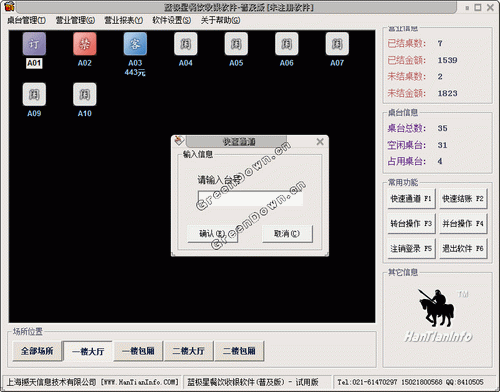The height and width of the screenshot is (392, 500).
Task: Click the 未结金额 value 1823
Action: (447, 93)
